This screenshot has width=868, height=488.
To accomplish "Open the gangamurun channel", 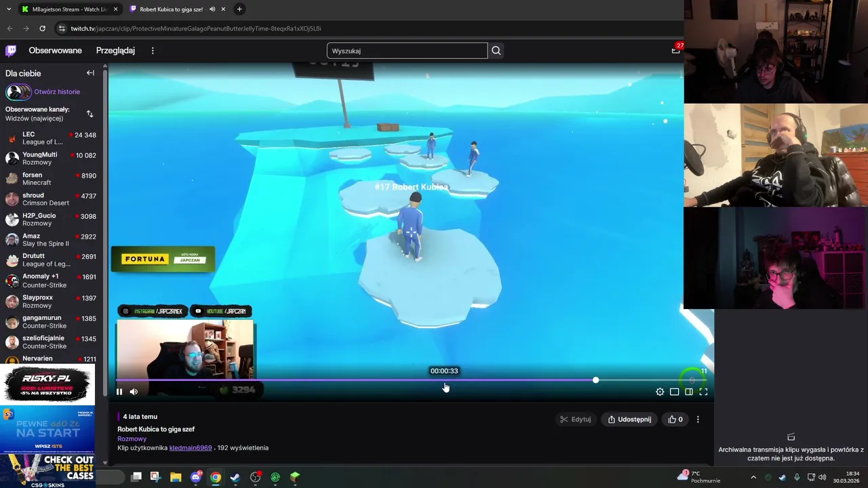I will tap(53, 322).
